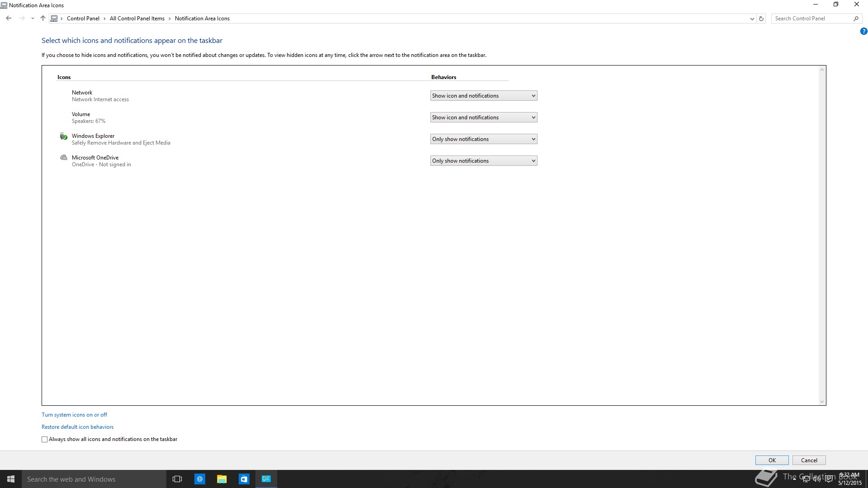
Task: Select the Volume row label
Action: point(81,114)
